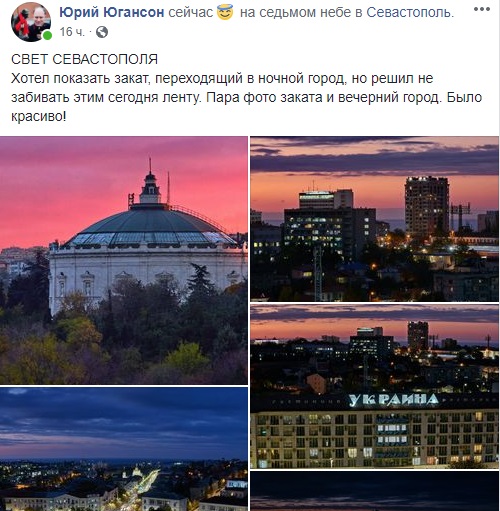Click the globe public-privacy icon

102,32
